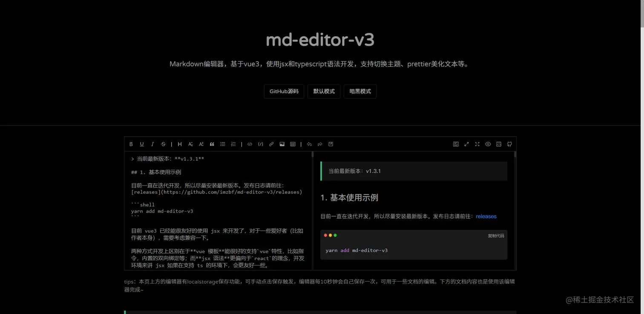Insert an image
Viewport: 644px width, 314px height.
[x=282, y=144]
